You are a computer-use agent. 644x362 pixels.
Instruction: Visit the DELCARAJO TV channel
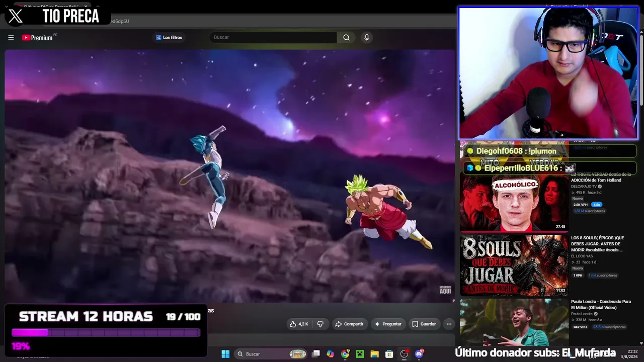[584, 187]
